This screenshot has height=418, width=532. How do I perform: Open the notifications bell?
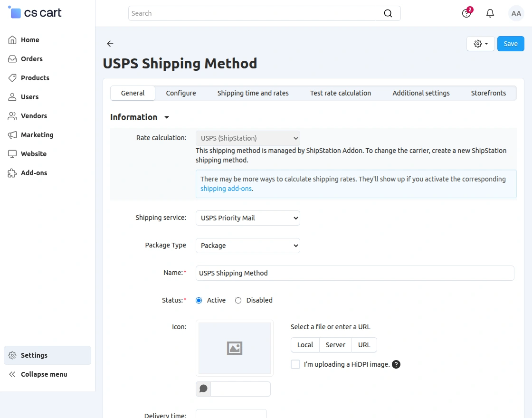pyautogui.click(x=490, y=13)
